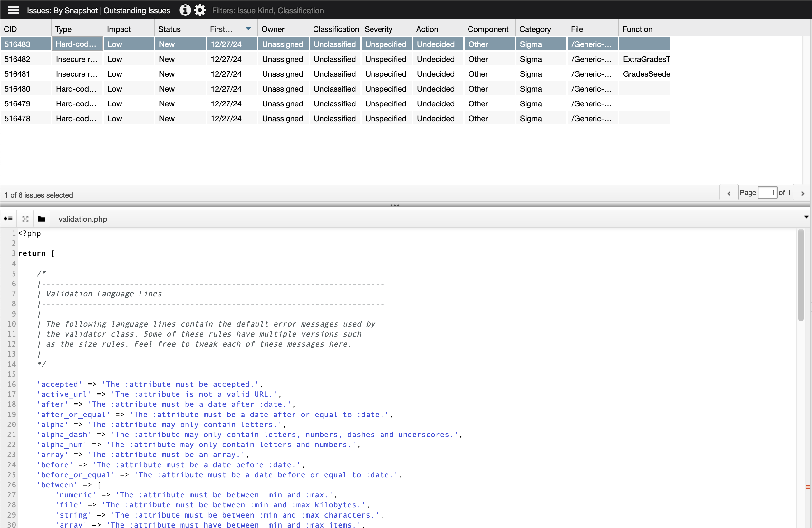Click Unclassified cell in row 516478
812x528 pixels.
(x=335, y=118)
